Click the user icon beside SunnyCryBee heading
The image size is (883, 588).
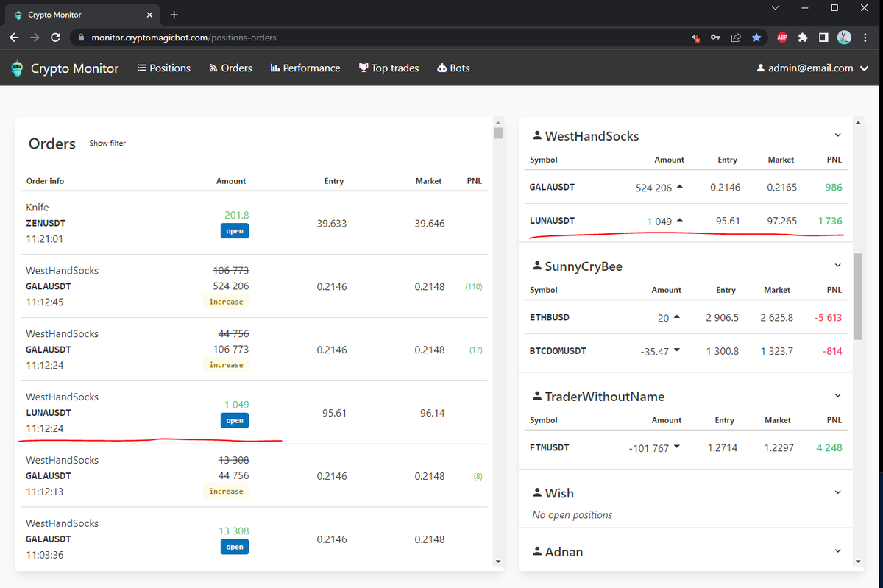pyautogui.click(x=537, y=266)
